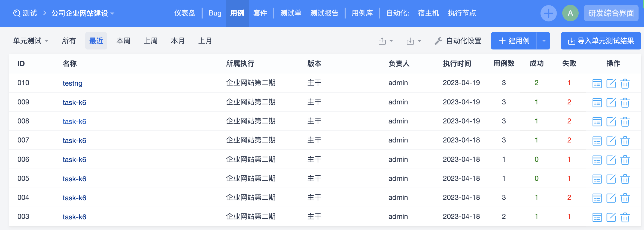Click the 研发综合界面 mode button
This screenshot has width=644, height=230.
611,13
